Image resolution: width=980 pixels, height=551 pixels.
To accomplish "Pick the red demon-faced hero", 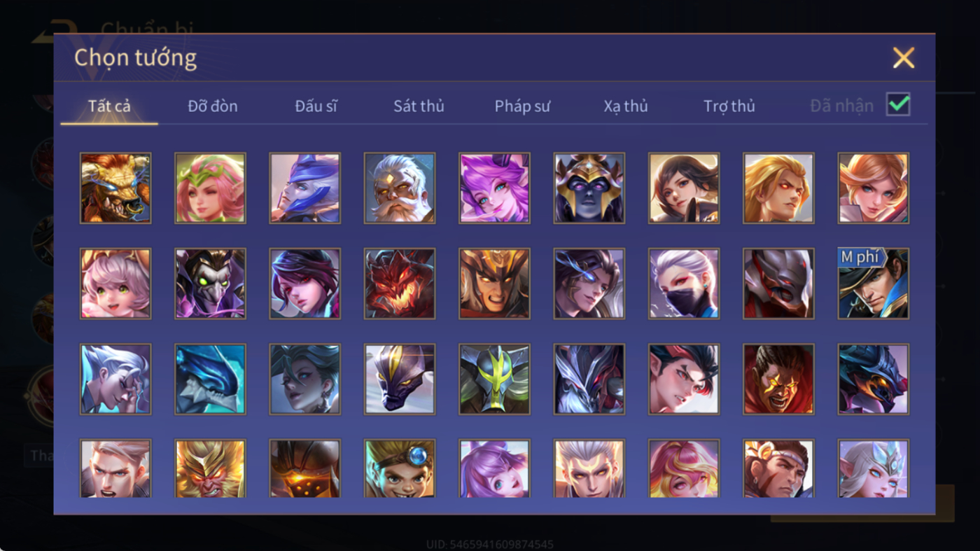I will pyautogui.click(x=400, y=284).
